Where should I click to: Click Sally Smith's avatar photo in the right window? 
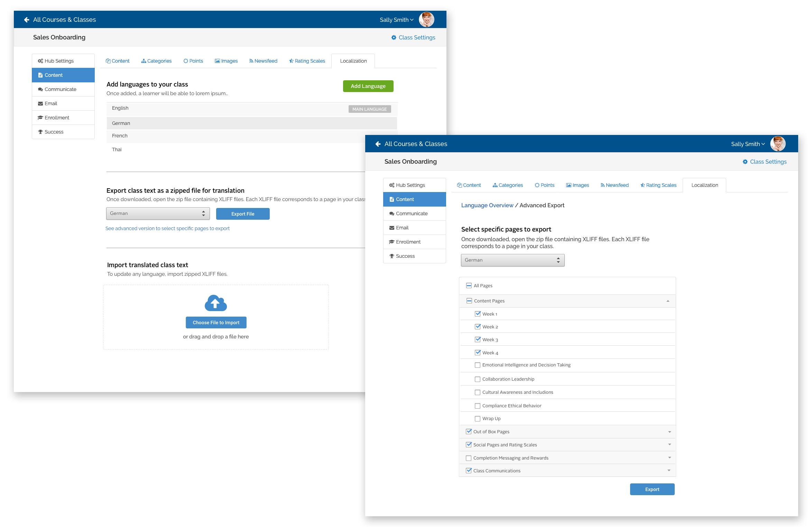[x=778, y=144]
